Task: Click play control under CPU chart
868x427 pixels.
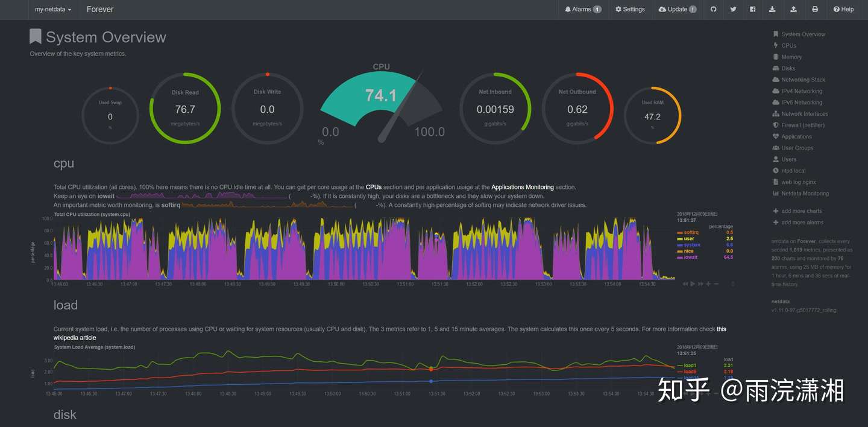Action: point(693,283)
